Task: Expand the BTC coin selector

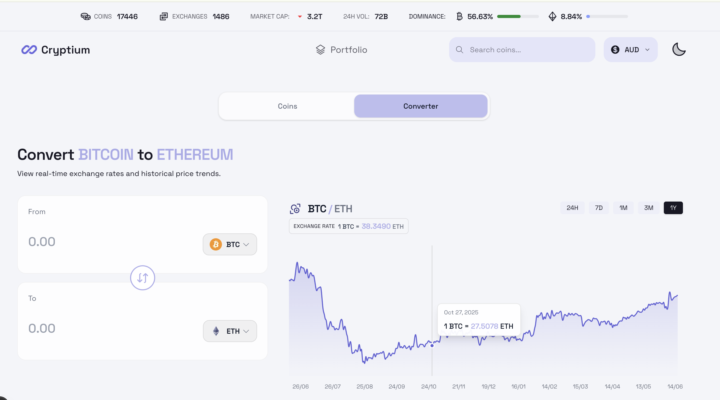Action: 230,244
